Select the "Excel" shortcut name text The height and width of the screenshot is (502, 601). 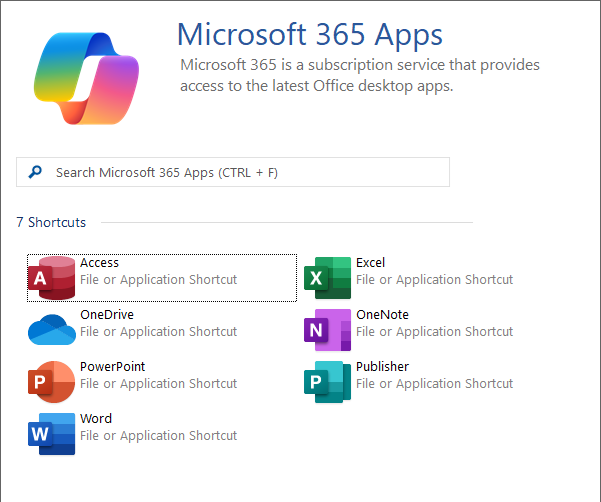click(x=370, y=263)
